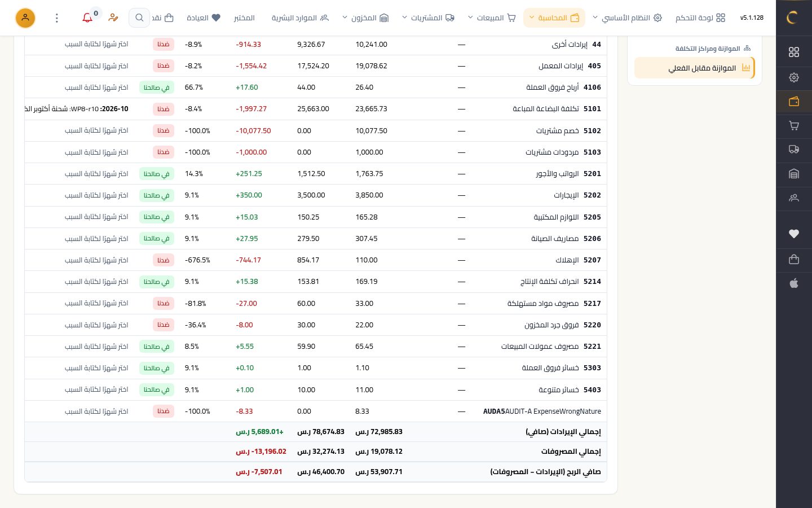Click the الموازنة ومراكز التكلفة section heading
This screenshot has height=508, width=812.
[713, 49]
